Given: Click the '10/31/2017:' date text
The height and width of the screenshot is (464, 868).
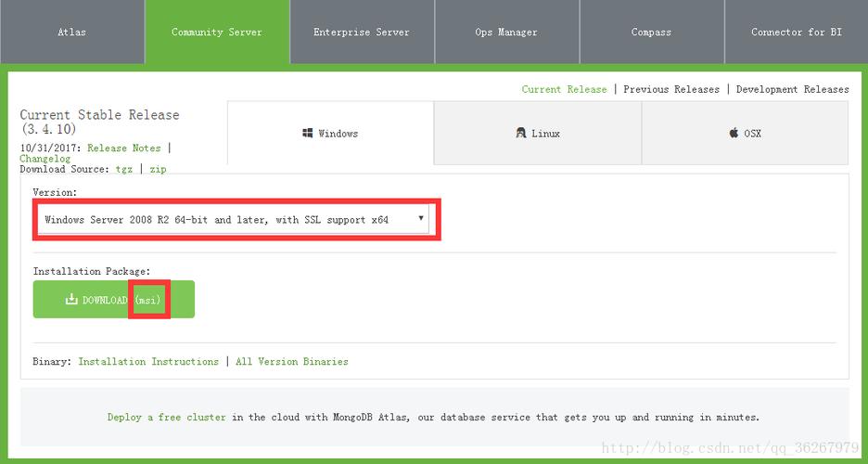Looking at the screenshot, I should tap(52, 148).
